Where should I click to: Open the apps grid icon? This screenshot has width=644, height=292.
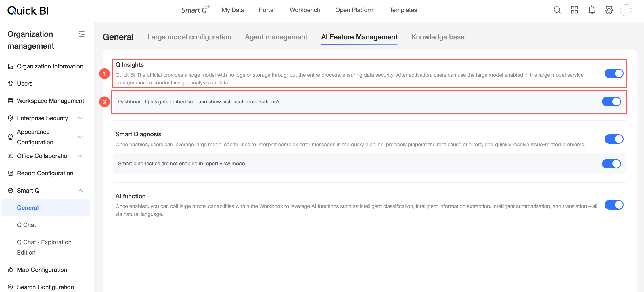coord(574,10)
